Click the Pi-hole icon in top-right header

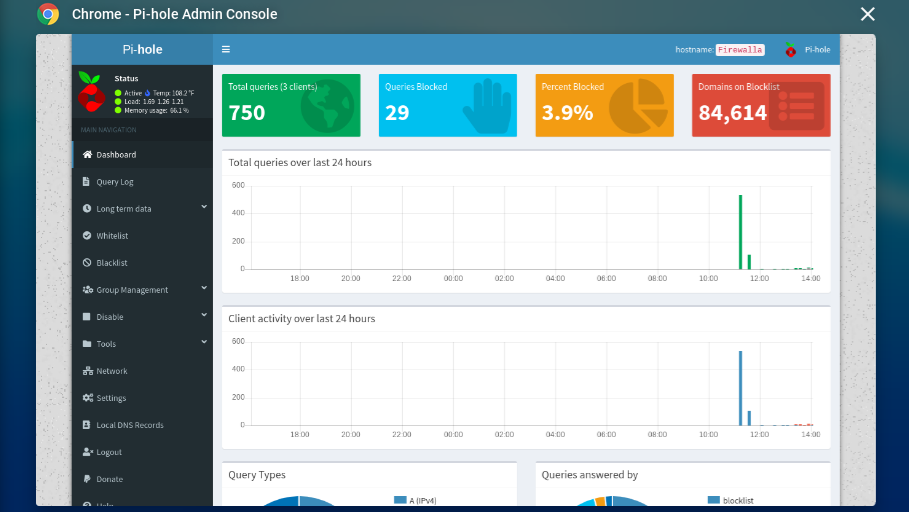click(790, 50)
